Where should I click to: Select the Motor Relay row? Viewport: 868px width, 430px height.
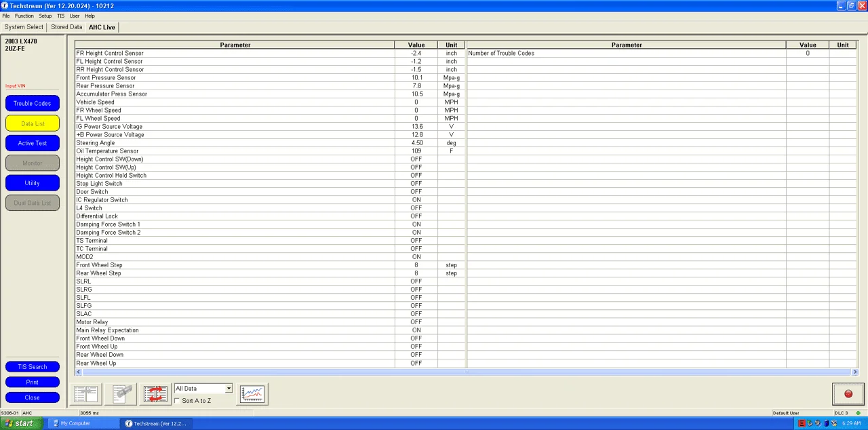tap(270, 321)
